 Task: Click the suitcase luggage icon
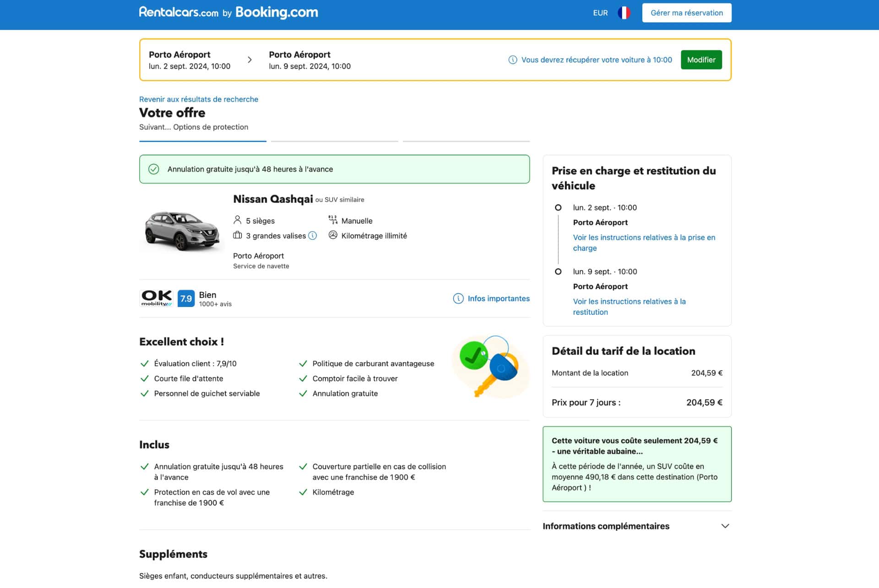click(x=237, y=235)
